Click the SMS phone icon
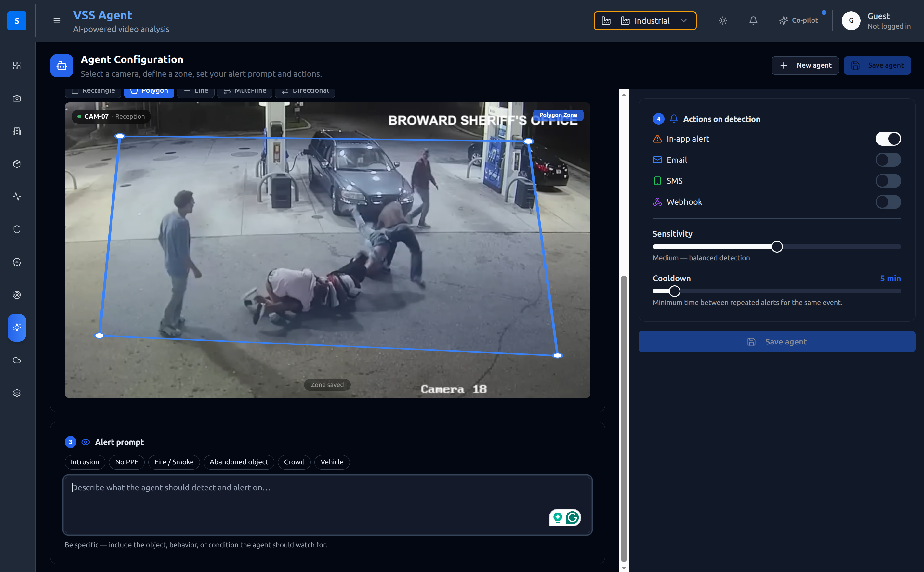924x572 pixels. pyautogui.click(x=657, y=181)
